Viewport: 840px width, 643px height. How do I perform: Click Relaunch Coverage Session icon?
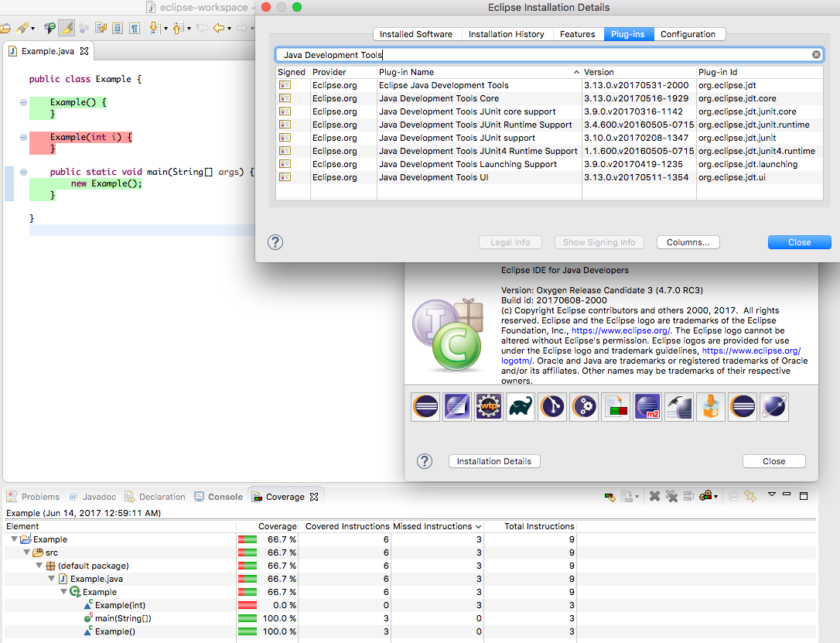click(x=610, y=497)
